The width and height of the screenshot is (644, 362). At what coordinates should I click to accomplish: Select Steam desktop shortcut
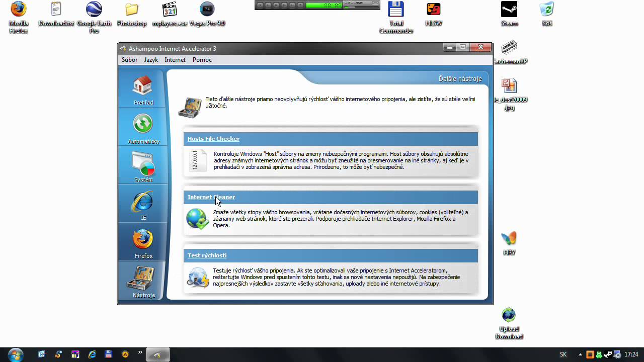509,14
